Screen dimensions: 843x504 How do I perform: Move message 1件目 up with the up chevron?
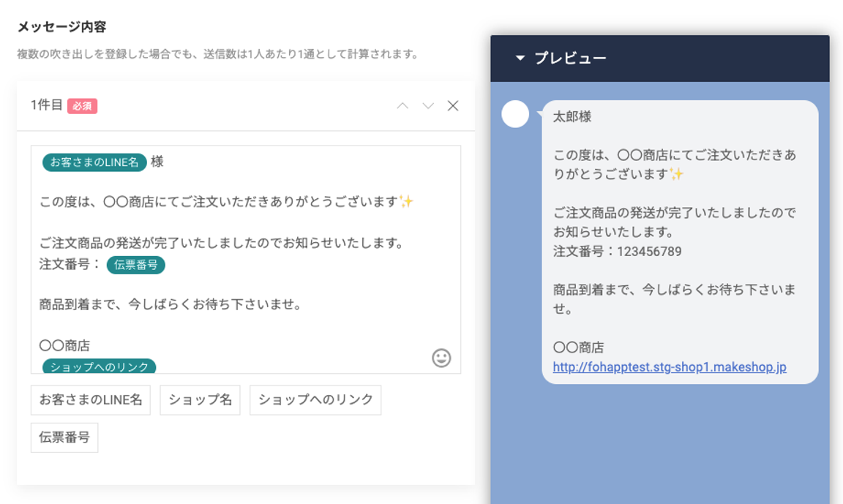[402, 106]
